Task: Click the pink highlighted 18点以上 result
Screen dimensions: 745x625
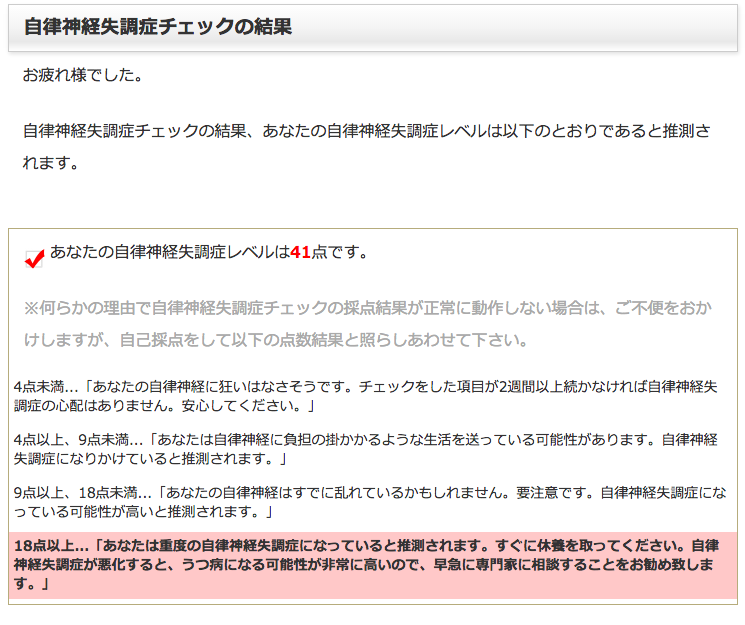Action: pos(372,565)
